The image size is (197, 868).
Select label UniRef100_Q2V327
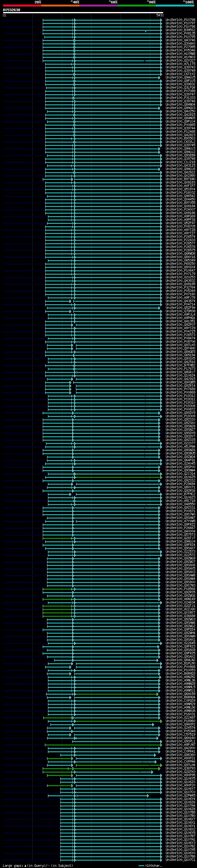click(180, 60)
